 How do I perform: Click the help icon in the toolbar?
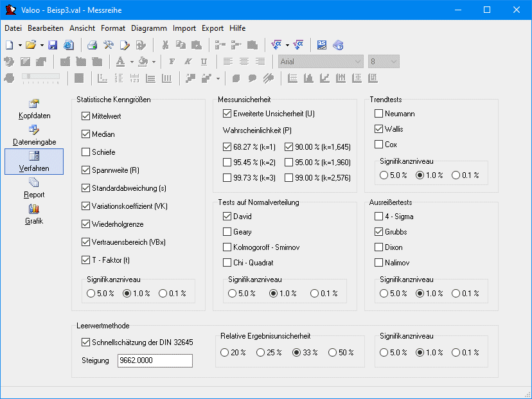click(338, 45)
